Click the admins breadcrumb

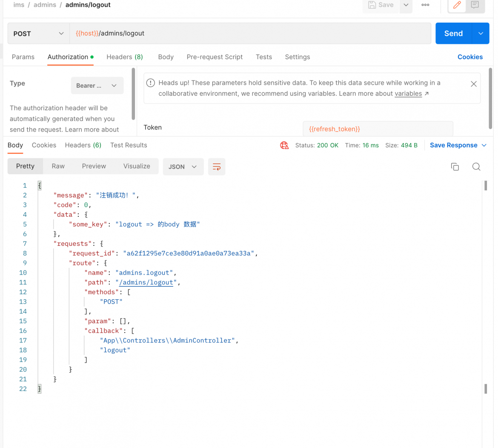45,5
